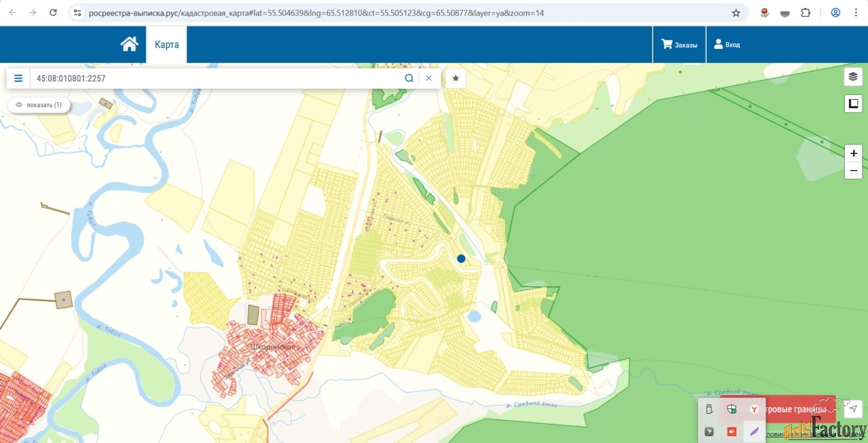Open the browser Extensions puzzle icon
This screenshot has width=868, height=443.
[806, 13]
